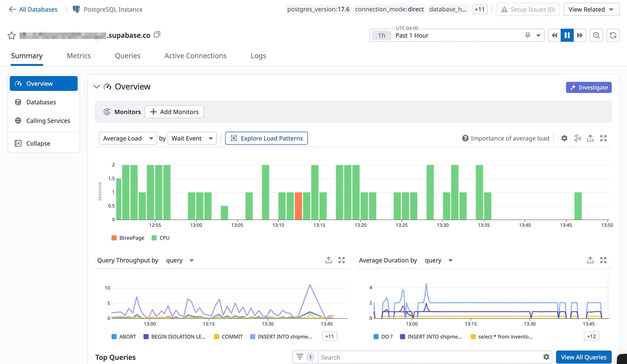
Task: Copy the supabase.co hostname
Action: pos(157,35)
